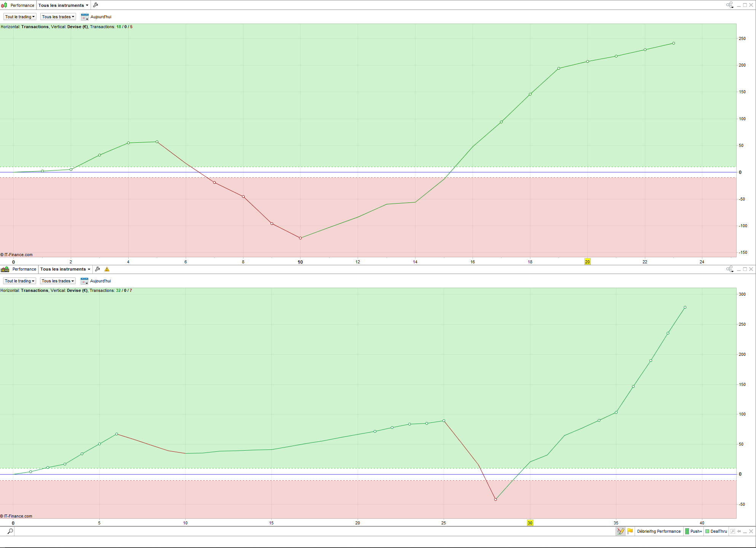
Task: Toggle the chart drawing pencil tool
Action: click(621, 531)
